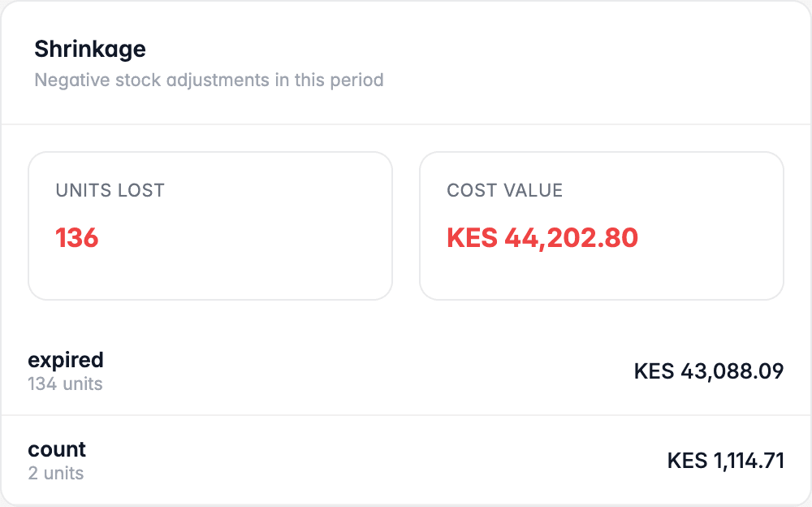Click the 'KES' prefix of the expired amount
This screenshot has width=812, height=507.
[654, 371]
